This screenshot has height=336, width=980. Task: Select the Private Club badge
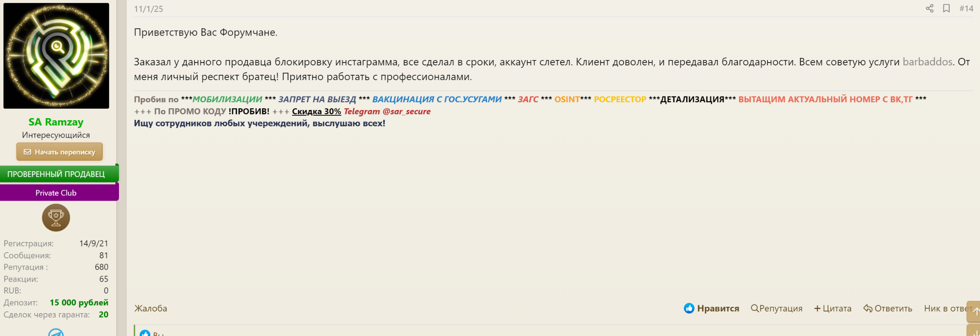59,193
